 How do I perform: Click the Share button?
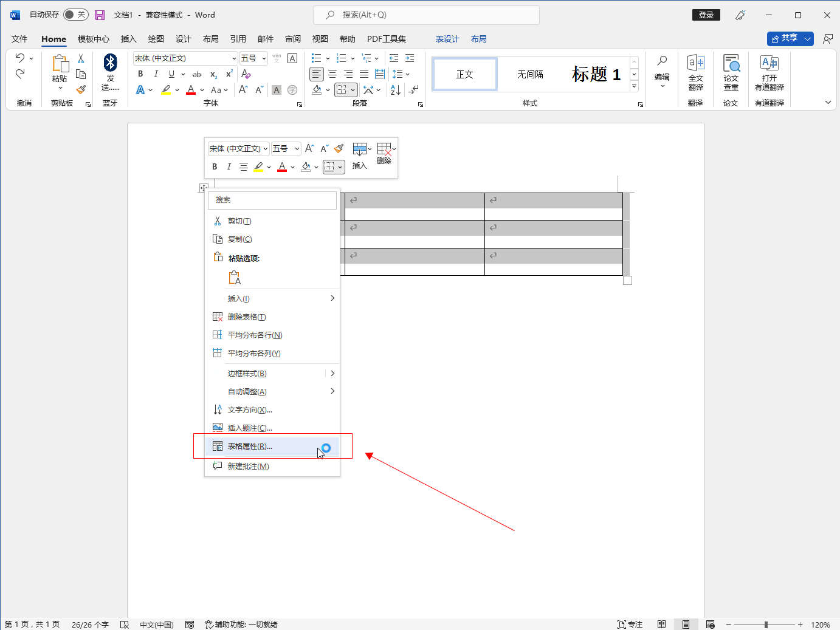coord(784,39)
